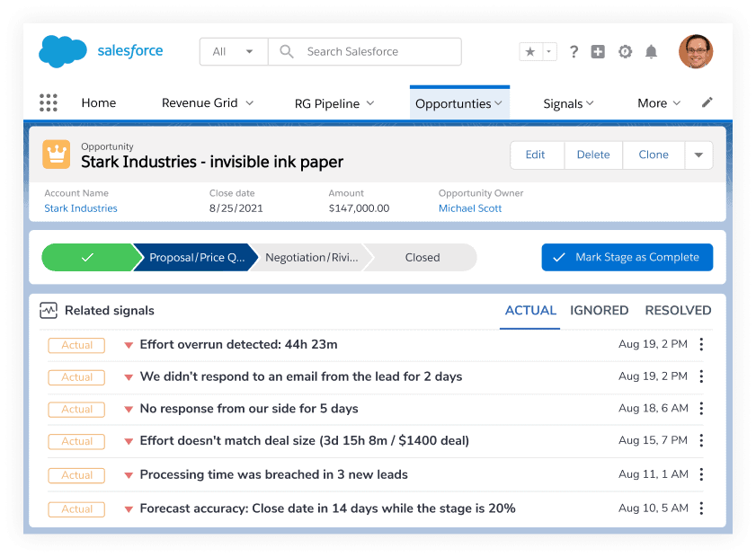The image size is (756, 557).
Task: Click the 'Effort overrun detected: 44h 23m' text
Action: (238, 344)
